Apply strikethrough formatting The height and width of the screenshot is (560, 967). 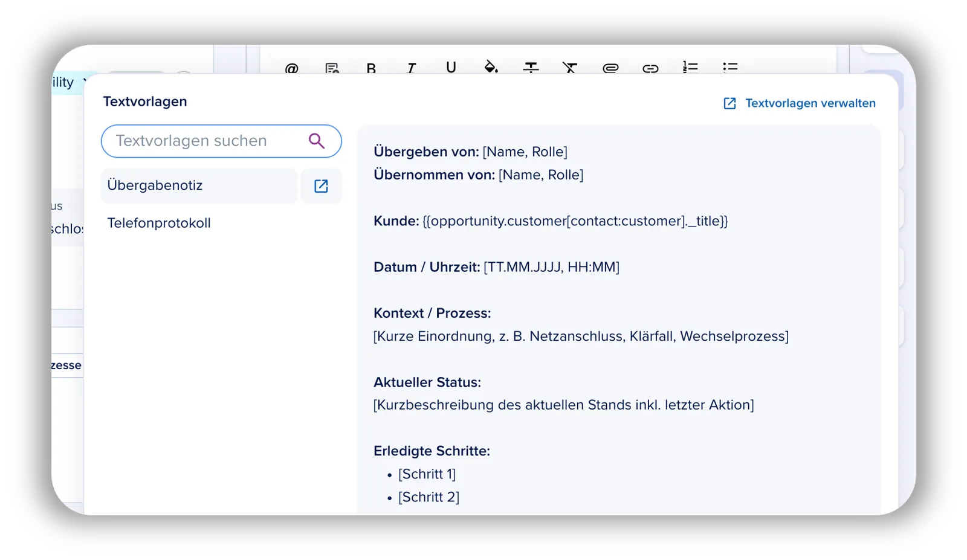tap(531, 68)
